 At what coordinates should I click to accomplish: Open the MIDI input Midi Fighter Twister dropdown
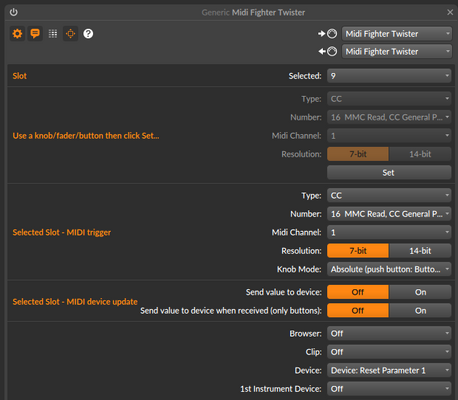click(x=397, y=34)
